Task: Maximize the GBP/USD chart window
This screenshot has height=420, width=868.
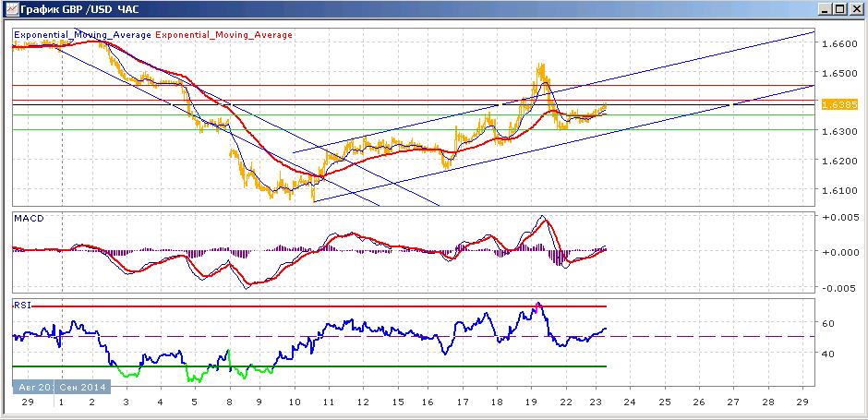Action: point(840,9)
